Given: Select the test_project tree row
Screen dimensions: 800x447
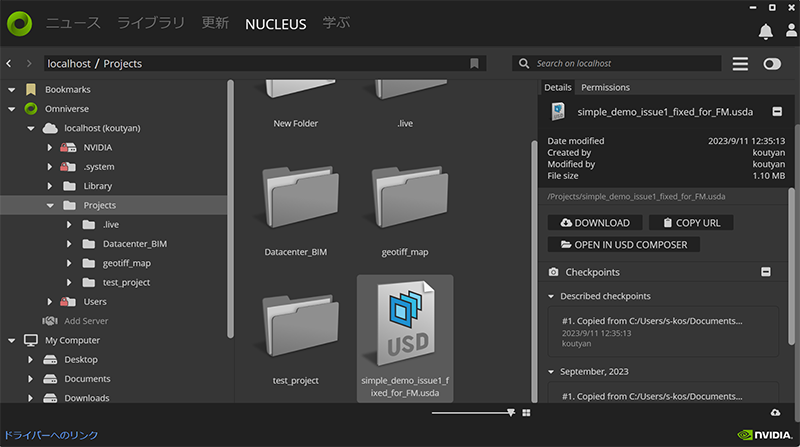Looking at the screenshot, I should click(x=113, y=283).
